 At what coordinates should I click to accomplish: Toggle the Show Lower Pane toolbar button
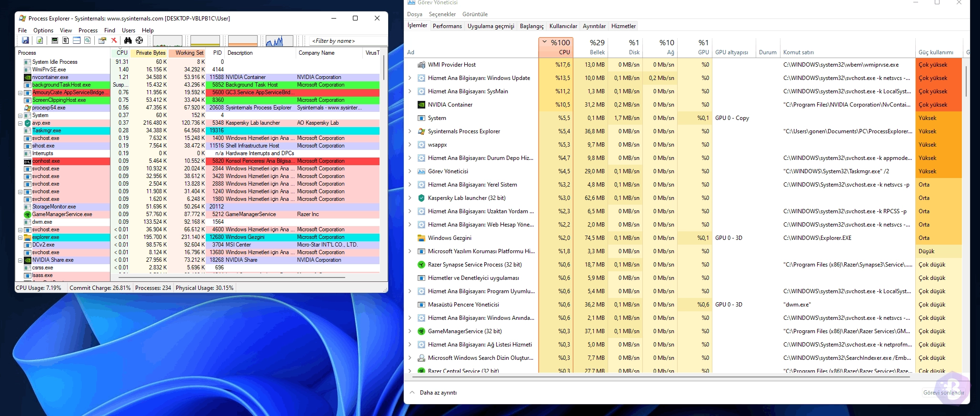77,41
